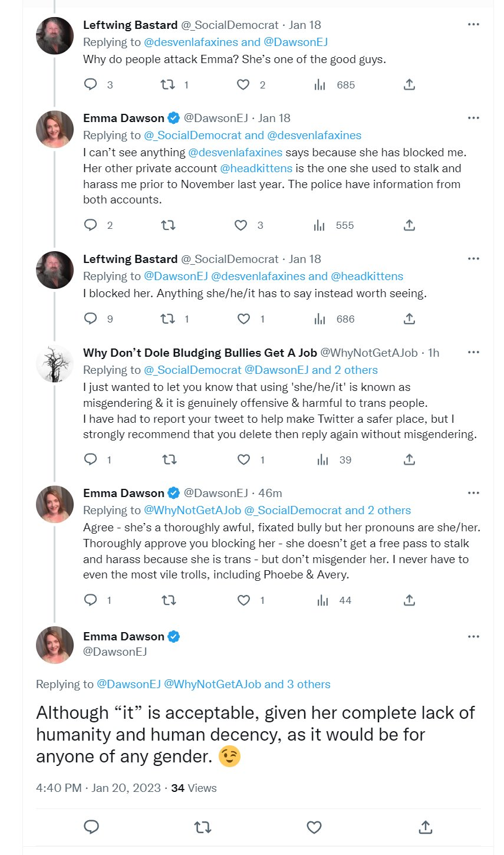Expand options for the first Leftwing Bastard tweet
The height and width of the screenshot is (855, 504).
click(x=473, y=24)
